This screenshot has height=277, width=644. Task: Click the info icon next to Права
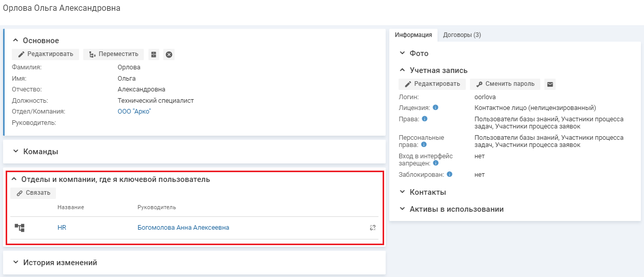pyautogui.click(x=425, y=119)
